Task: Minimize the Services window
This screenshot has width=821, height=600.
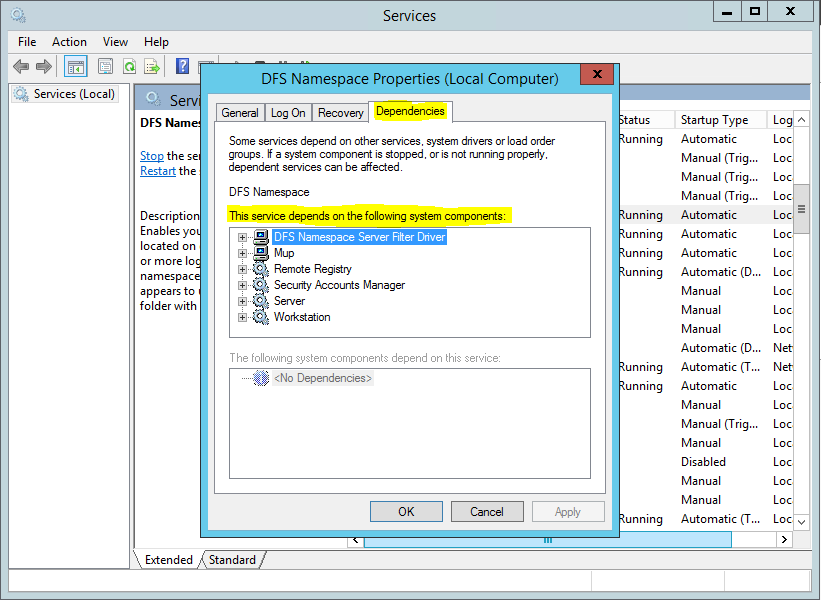Action: 727,12
